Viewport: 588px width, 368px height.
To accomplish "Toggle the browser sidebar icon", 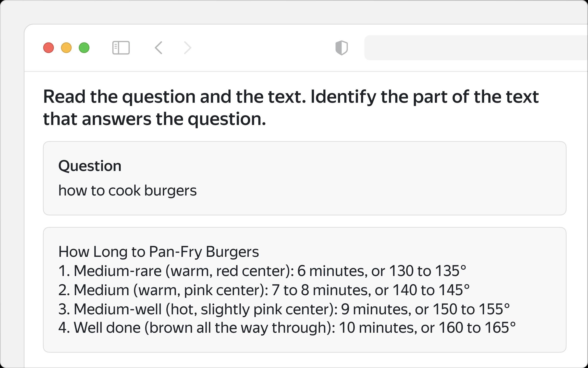I will click(x=121, y=48).
